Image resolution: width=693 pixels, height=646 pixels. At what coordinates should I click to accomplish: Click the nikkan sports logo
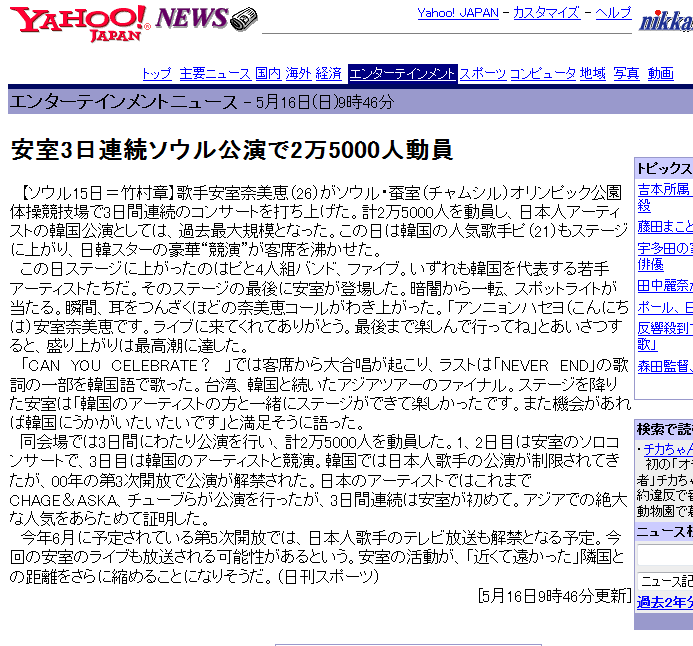(x=666, y=21)
